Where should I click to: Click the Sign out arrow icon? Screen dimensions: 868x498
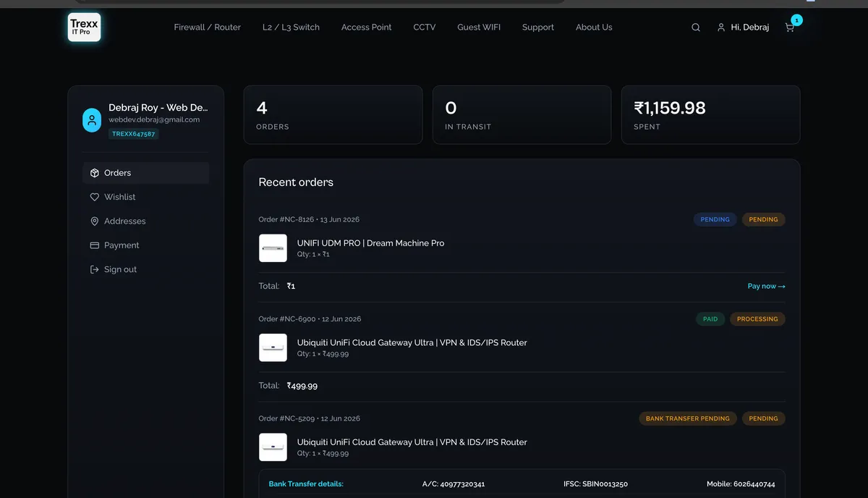pyautogui.click(x=95, y=269)
